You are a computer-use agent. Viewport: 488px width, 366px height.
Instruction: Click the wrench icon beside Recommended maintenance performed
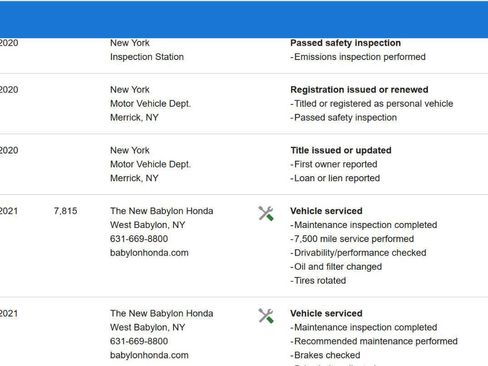click(x=266, y=316)
